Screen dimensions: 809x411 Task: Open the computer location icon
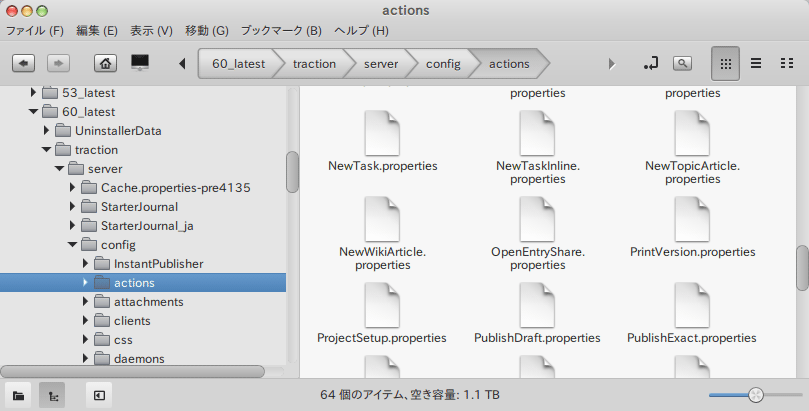pyautogui.click(x=140, y=63)
